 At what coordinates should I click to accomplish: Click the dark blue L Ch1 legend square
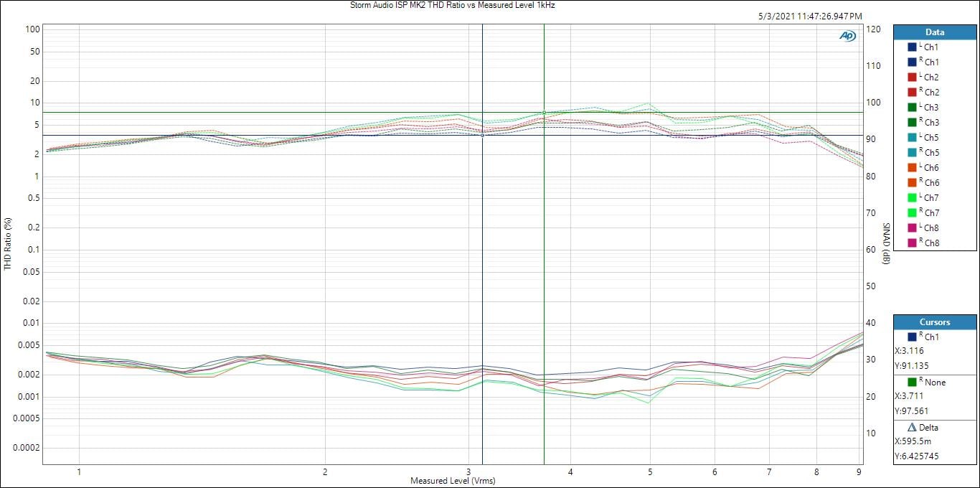pyautogui.click(x=913, y=47)
